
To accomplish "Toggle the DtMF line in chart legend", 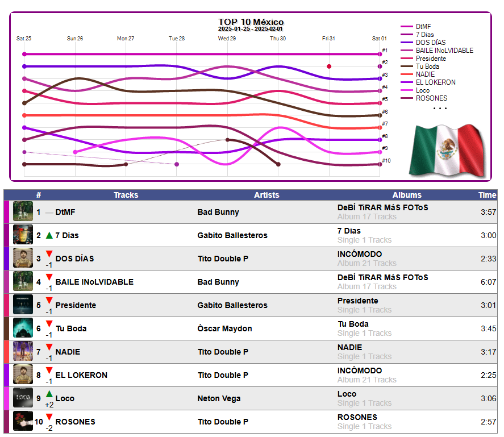I will [x=415, y=26].
